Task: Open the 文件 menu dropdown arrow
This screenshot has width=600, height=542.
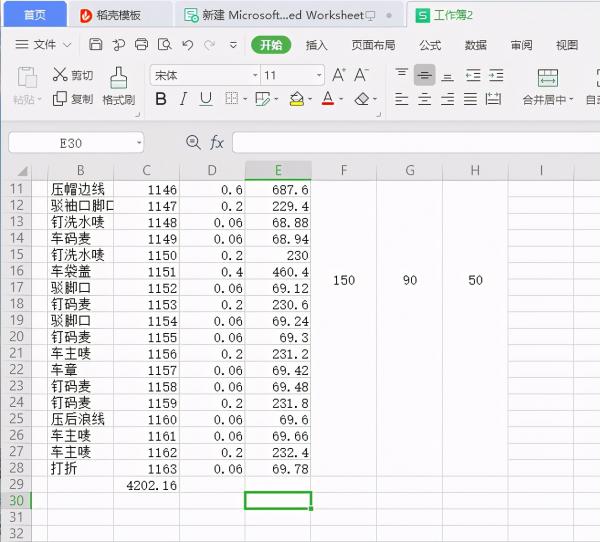Action: 67,45
